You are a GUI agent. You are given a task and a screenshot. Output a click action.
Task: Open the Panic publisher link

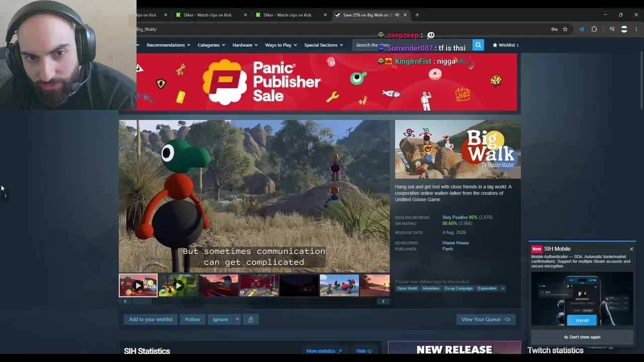coord(448,249)
